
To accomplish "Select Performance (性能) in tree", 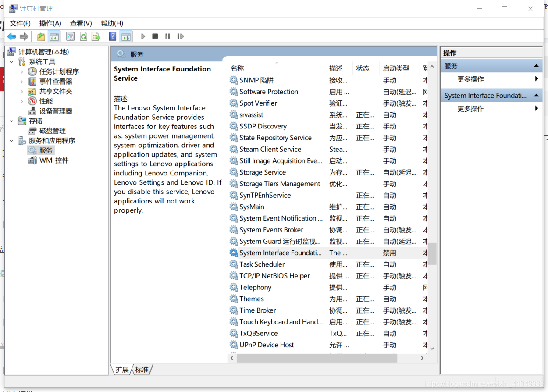I will coord(46,101).
